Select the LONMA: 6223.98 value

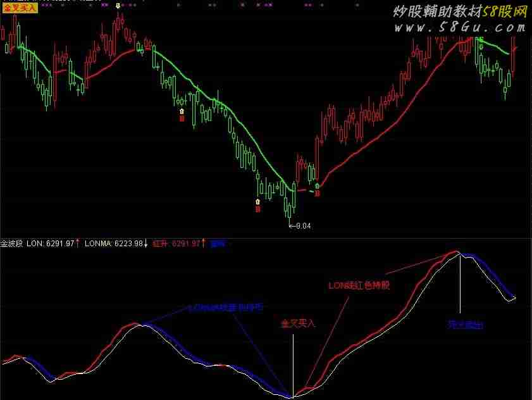(x=114, y=244)
